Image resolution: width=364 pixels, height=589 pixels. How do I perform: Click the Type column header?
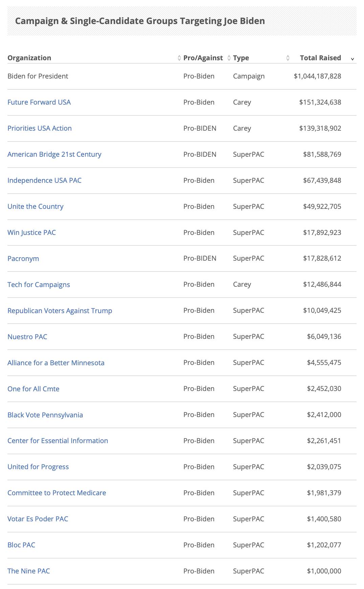pos(241,58)
